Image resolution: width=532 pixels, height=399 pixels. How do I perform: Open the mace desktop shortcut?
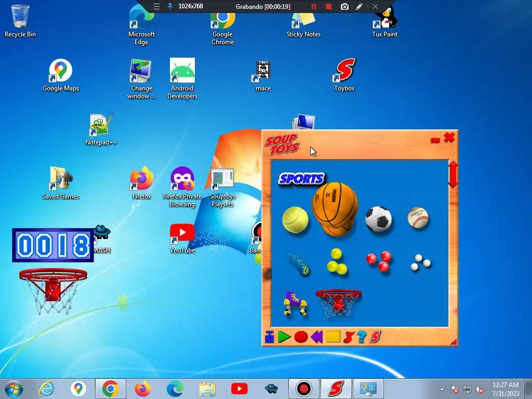click(263, 76)
